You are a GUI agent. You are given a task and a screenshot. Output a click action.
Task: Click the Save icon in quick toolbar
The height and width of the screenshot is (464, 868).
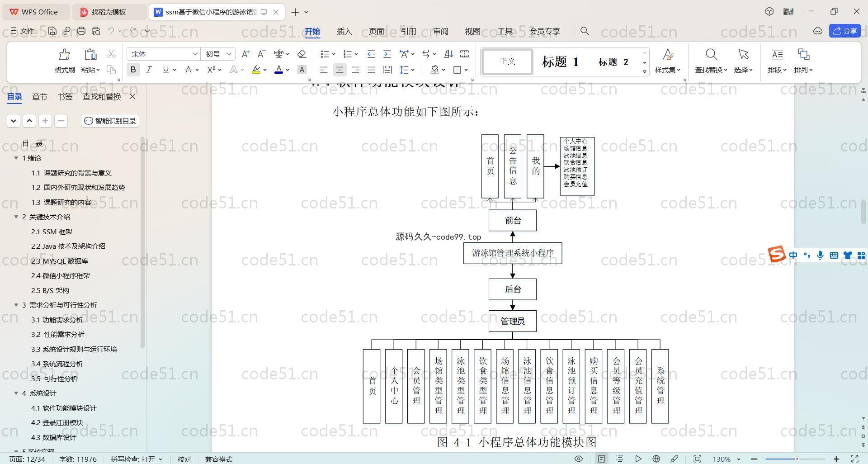(52, 31)
